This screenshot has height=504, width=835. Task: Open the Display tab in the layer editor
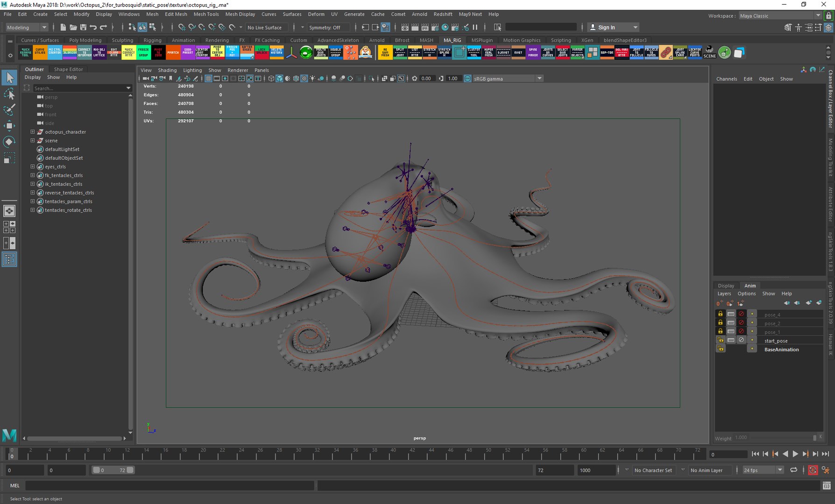coord(726,286)
